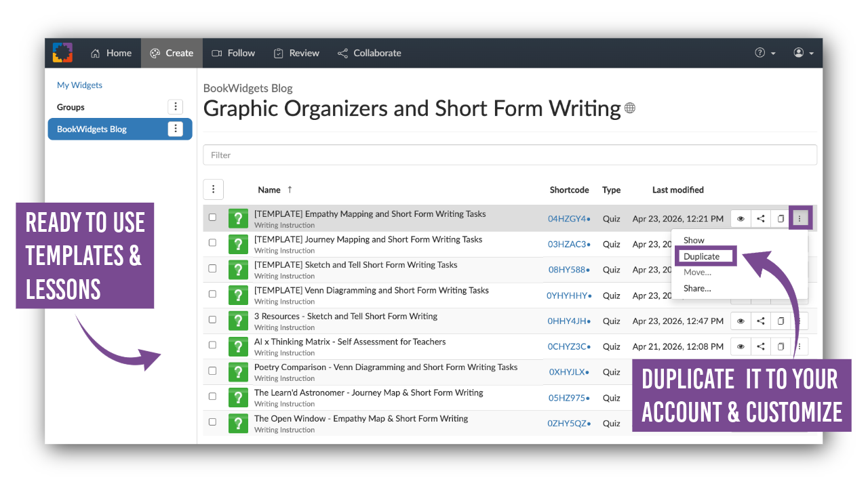This screenshot has height=488, width=868.
Task: Open the Empathy Mapping row three-dot menu
Action: pyautogui.click(x=800, y=218)
